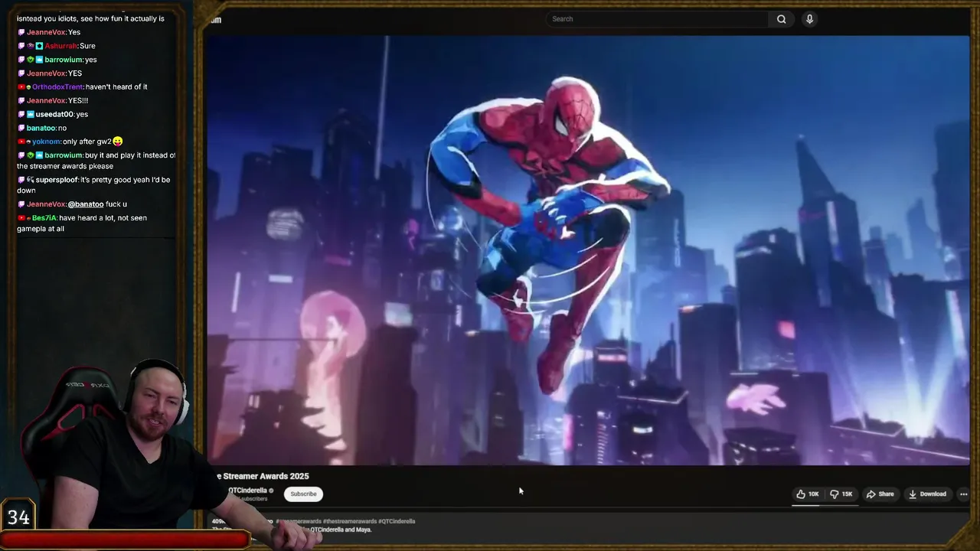The image size is (980, 551).
Task: Activate voice search microphone icon
Action: pyautogui.click(x=809, y=19)
